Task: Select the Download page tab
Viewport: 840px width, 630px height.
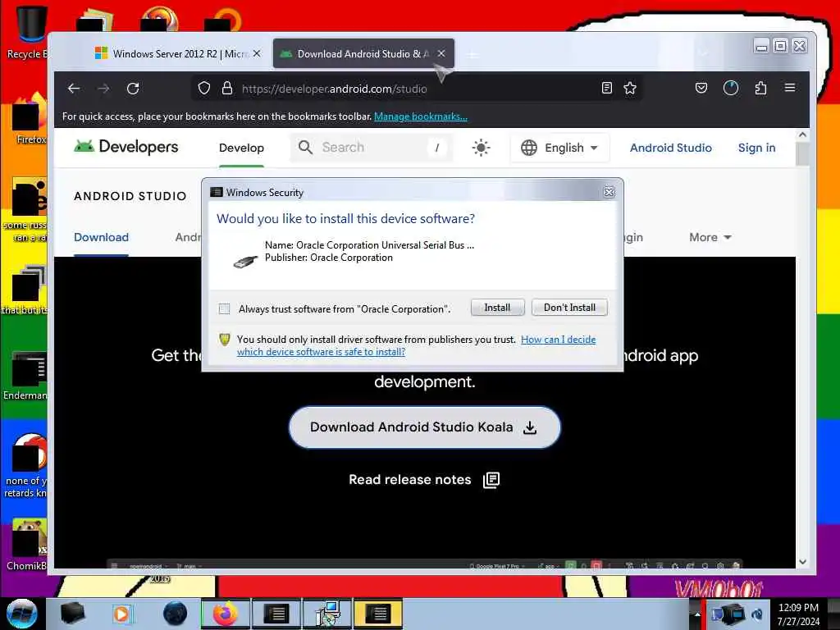Action: coord(101,237)
